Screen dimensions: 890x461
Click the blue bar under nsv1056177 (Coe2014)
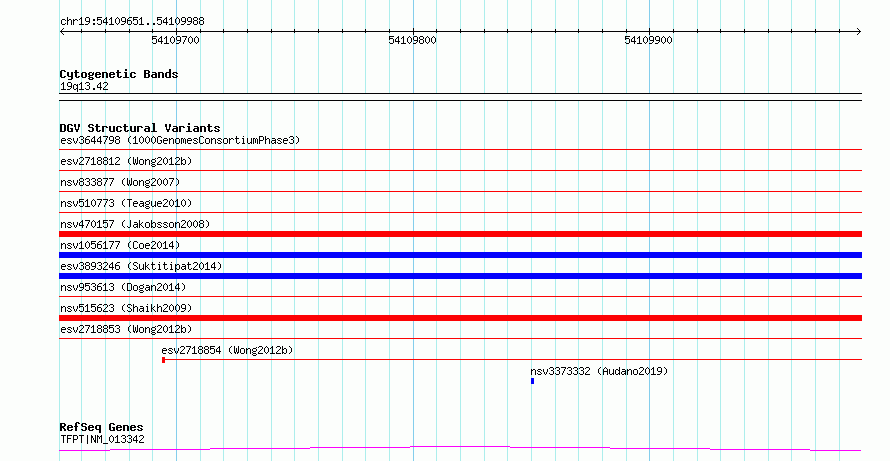[460, 255]
